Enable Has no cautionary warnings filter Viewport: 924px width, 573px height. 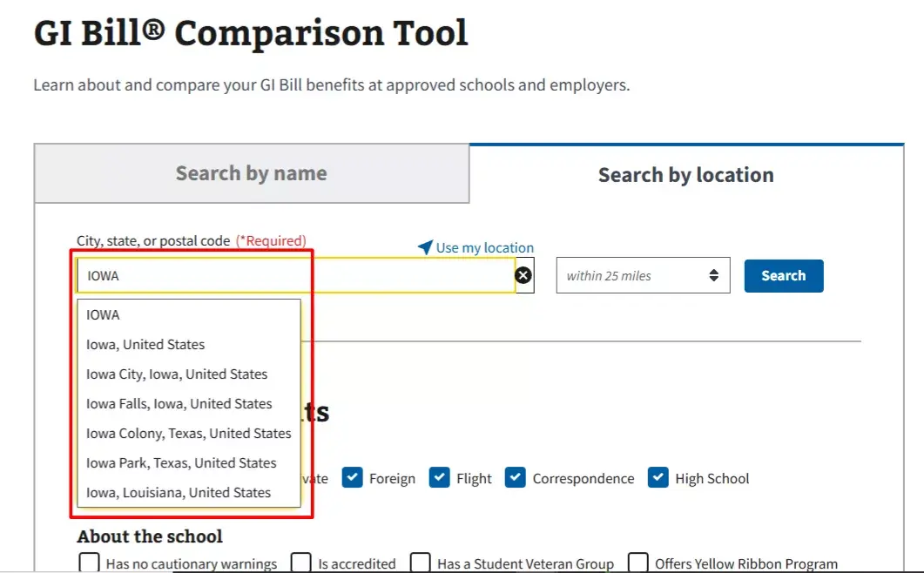pos(88,562)
